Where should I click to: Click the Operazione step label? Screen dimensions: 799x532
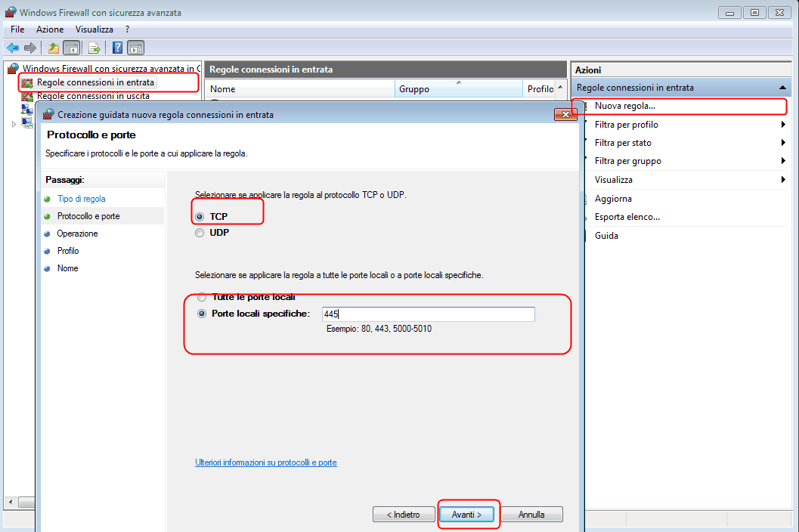coord(77,234)
